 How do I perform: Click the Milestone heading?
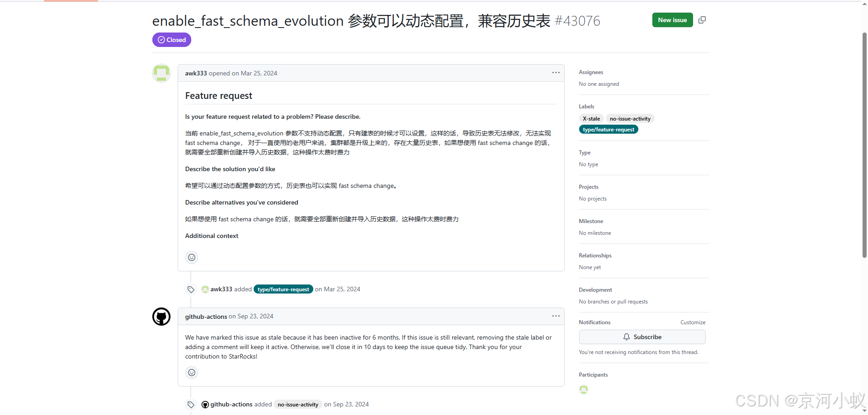point(591,221)
